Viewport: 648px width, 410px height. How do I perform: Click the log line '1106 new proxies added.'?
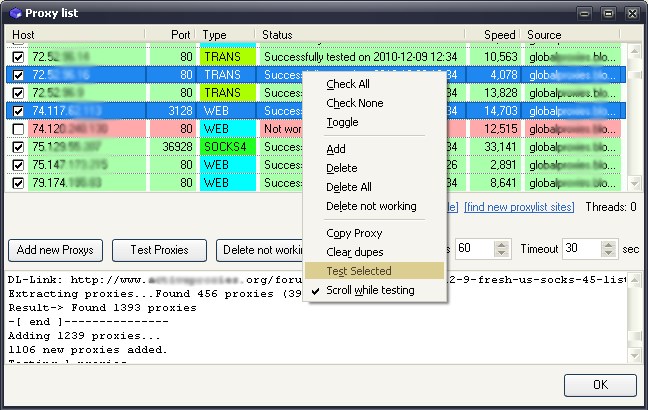(88, 350)
